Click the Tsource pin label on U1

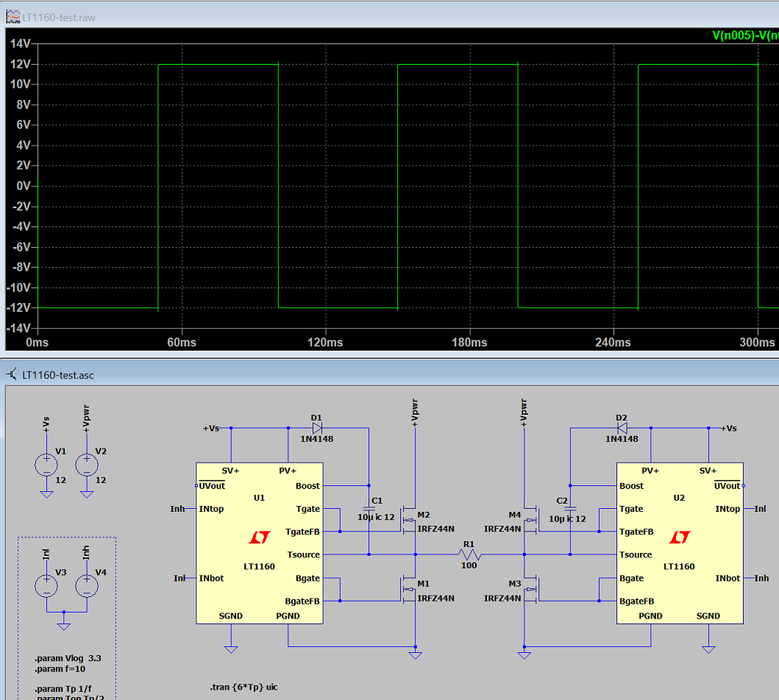click(x=303, y=554)
